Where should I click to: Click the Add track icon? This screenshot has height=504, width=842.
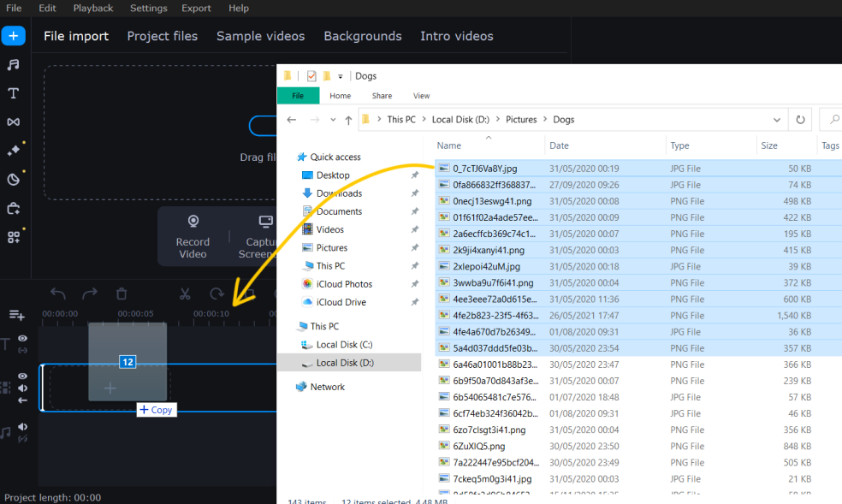(x=16, y=315)
